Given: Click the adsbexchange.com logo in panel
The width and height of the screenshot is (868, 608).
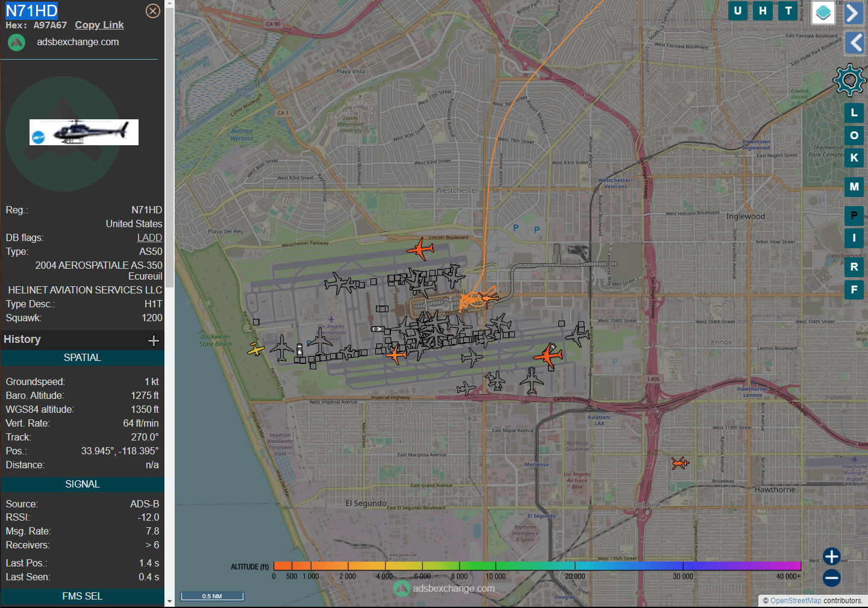Looking at the screenshot, I should pyautogui.click(x=17, y=42).
